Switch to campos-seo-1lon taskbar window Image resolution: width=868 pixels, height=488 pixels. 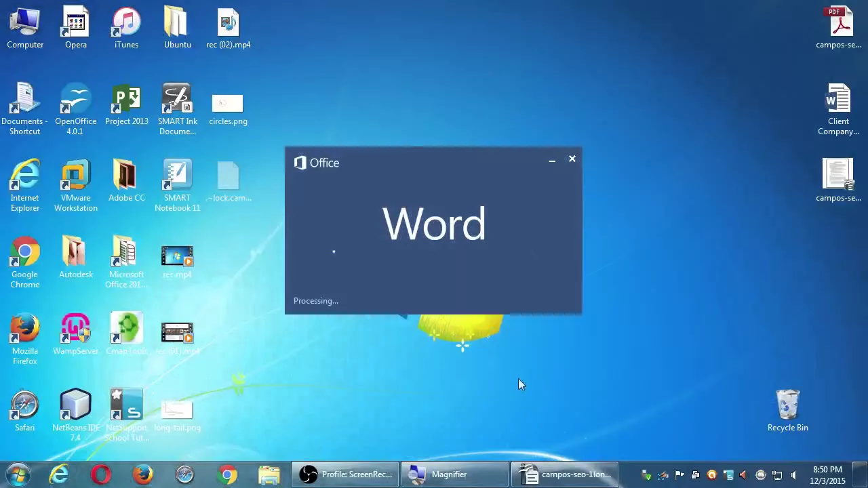[x=564, y=474]
